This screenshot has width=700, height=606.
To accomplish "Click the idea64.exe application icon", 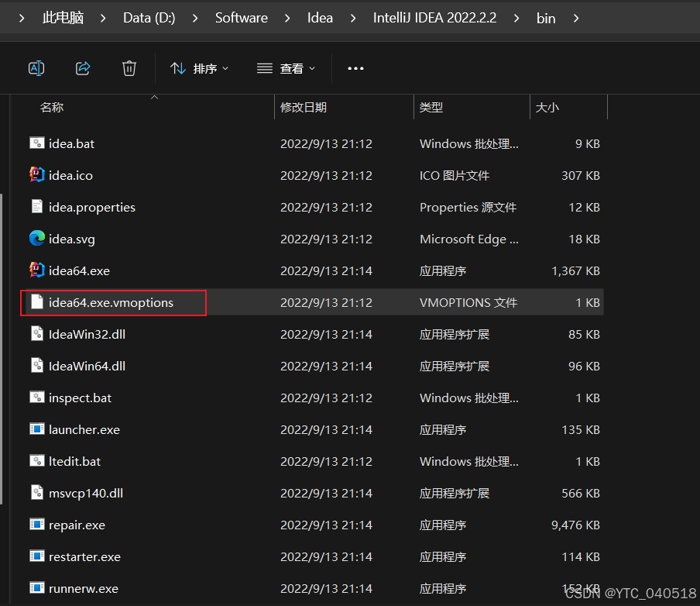I will click(37, 270).
